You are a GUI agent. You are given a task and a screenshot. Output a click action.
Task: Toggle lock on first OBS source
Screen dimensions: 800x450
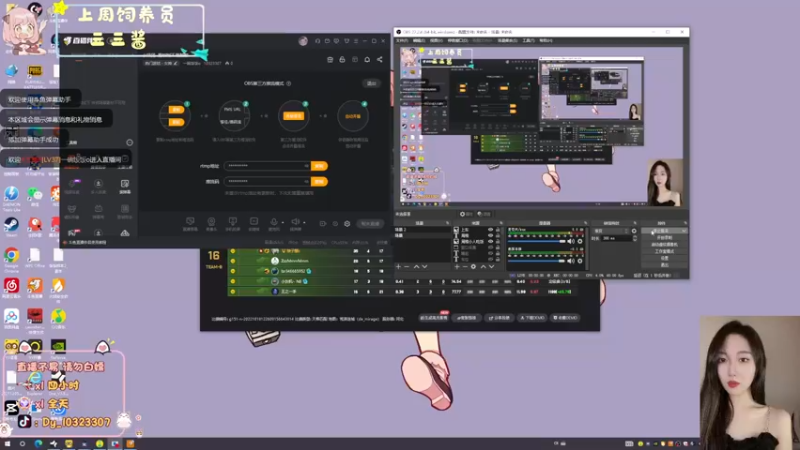coord(498,230)
